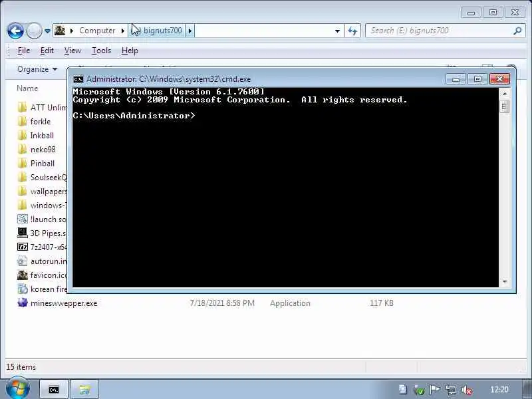Click the network tray icon
The width and height of the screenshot is (532, 399).
(451, 390)
